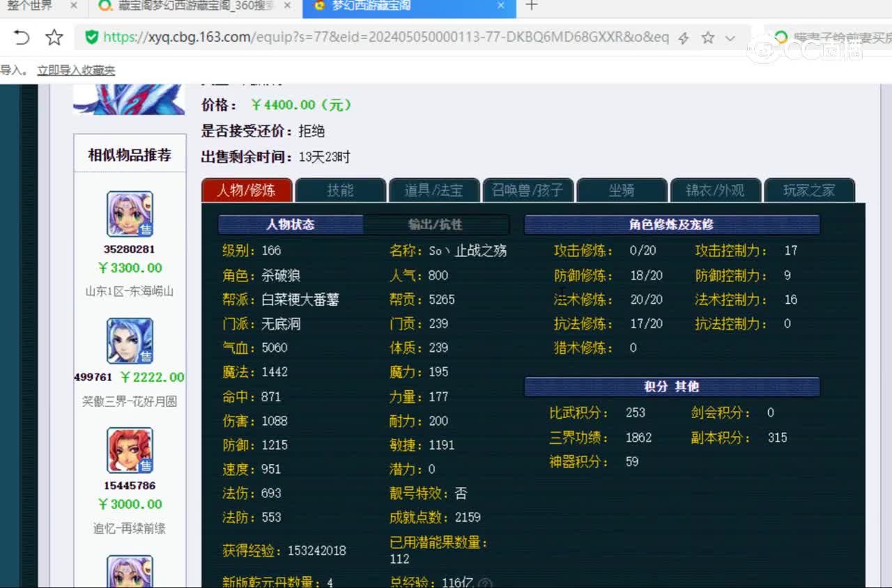Viewport: 892px width, 588px height.
Task: Click similar item ID 35280281
Action: coord(130,249)
